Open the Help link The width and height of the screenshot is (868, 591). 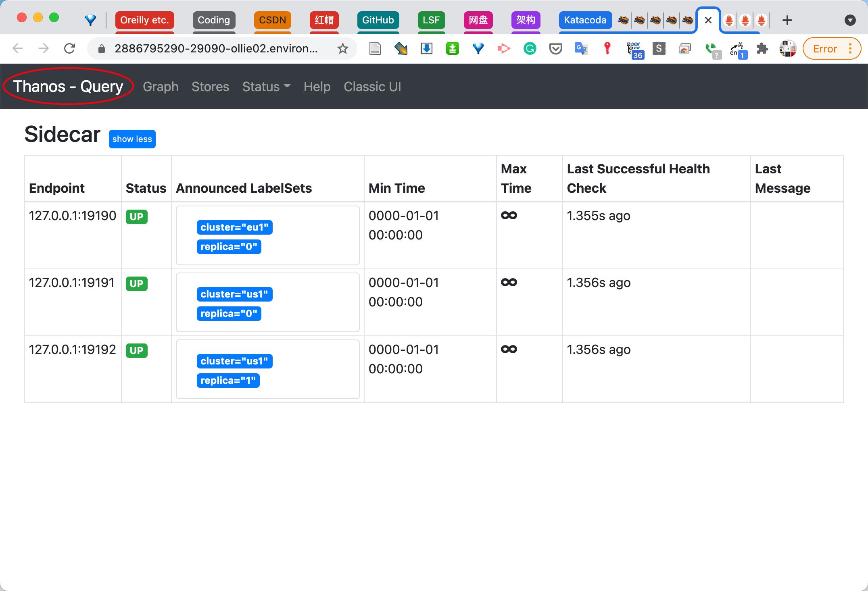317,87
